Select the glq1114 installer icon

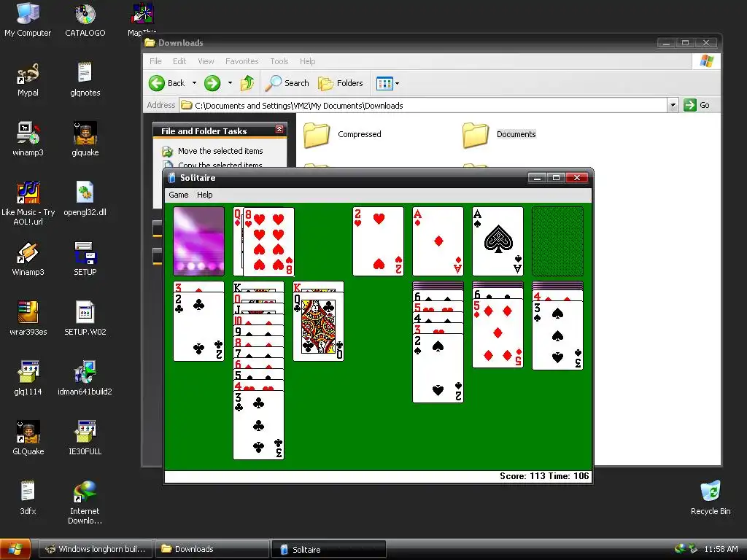tap(28, 378)
